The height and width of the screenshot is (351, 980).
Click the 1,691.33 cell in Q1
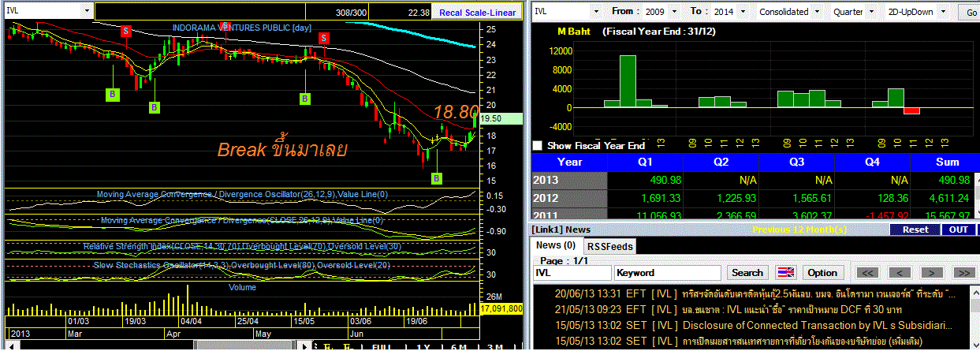pos(646,199)
